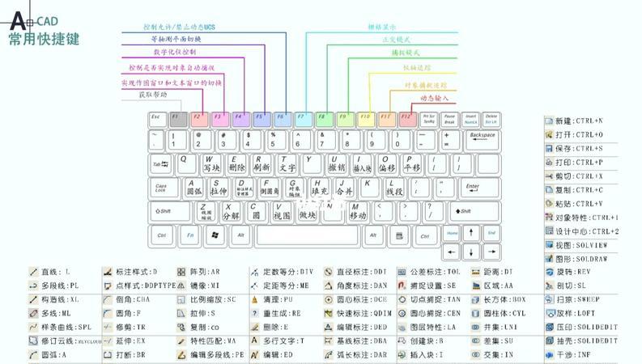Click the save icon beside 保存:CTRL+S
Image resolution: width=642 pixels, height=364 pixels.
click(549, 149)
